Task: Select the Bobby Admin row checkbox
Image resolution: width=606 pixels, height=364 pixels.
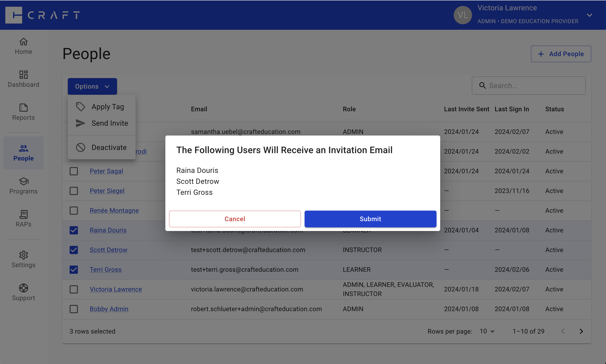Action: [74, 309]
